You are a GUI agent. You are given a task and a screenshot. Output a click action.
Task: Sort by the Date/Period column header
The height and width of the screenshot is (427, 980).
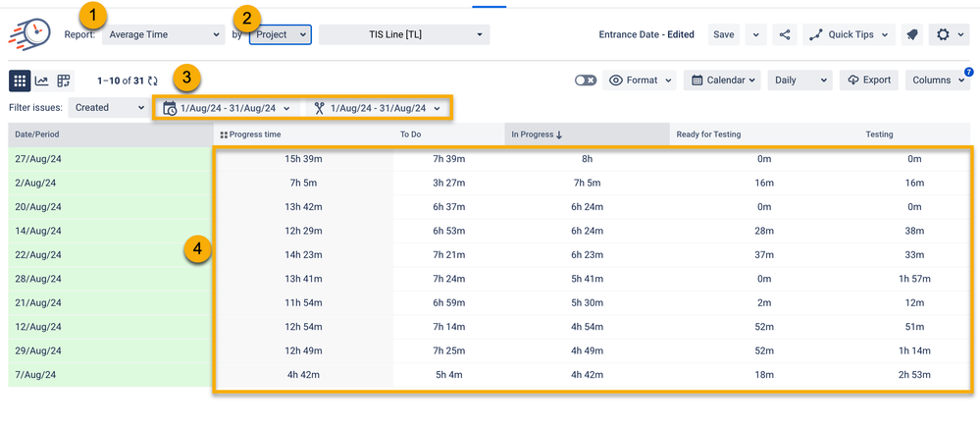pos(111,134)
